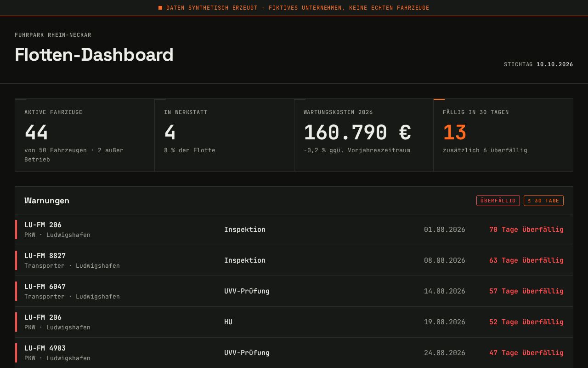Select the due date 19.08.2026
Screen dimensions: 588x368
point(445,322)
